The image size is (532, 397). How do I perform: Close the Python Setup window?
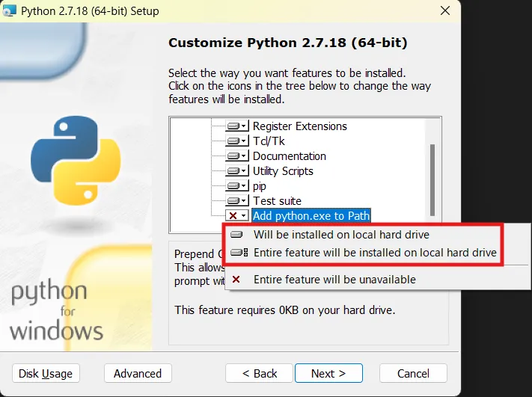click(x=444, y=11)
